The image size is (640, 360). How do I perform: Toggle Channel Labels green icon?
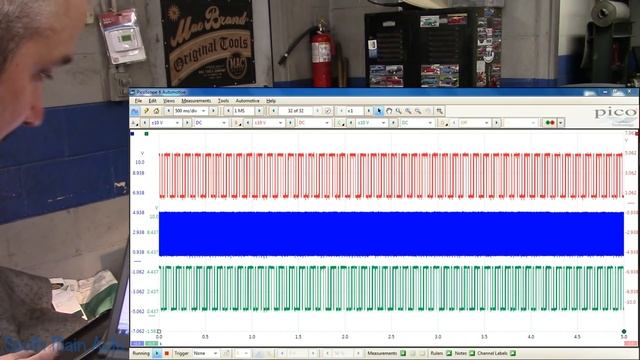tap(513, 353)
